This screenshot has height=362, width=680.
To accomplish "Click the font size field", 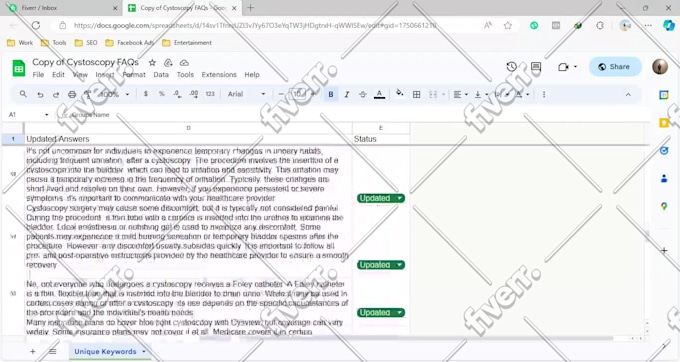I will (x=298, y=94).
